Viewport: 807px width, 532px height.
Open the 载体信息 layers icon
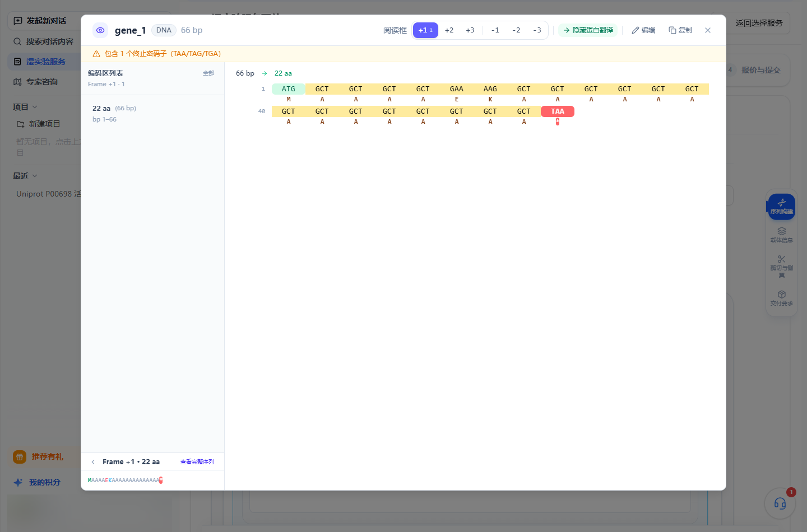pyautogui.click(x=782, y=235)
